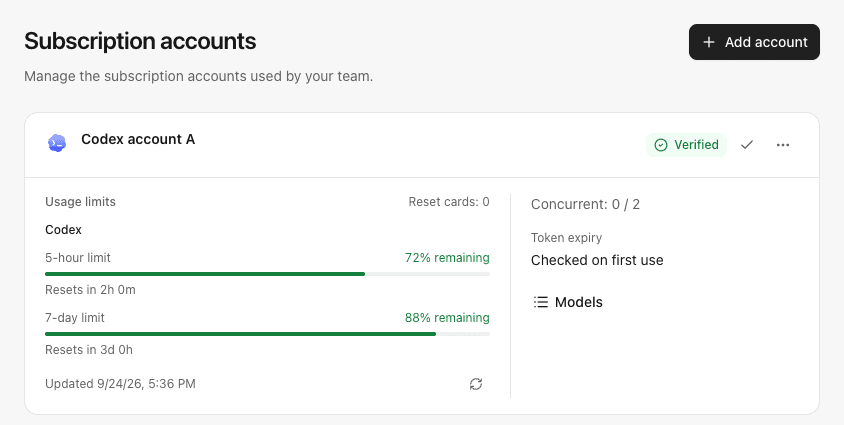Click the Updated 9/24/26 timestamp
844x425 pixels.
tap(120, 384)
